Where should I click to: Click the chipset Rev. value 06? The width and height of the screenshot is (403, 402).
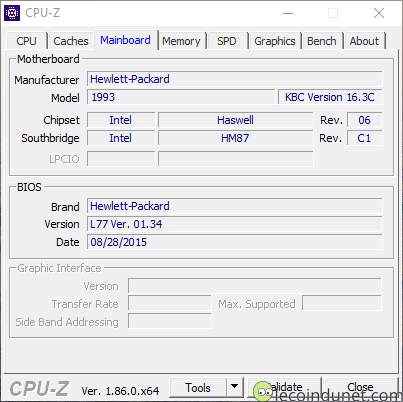point(365,120)
